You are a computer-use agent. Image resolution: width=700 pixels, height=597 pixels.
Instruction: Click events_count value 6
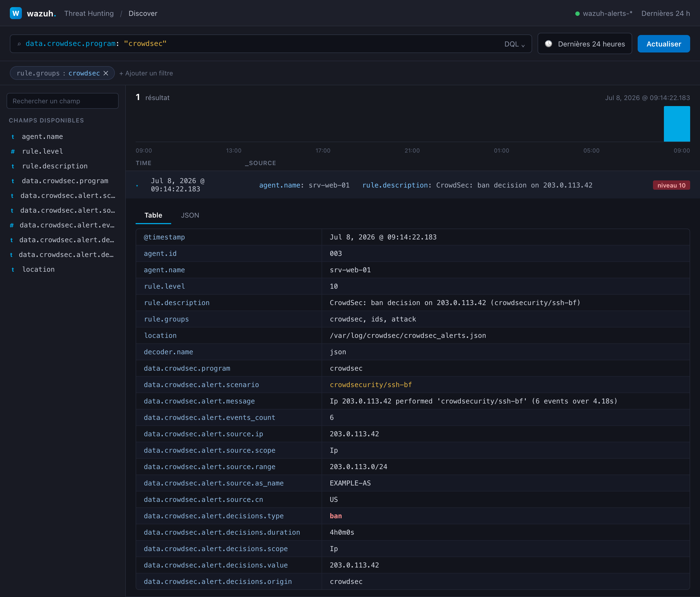332,418
